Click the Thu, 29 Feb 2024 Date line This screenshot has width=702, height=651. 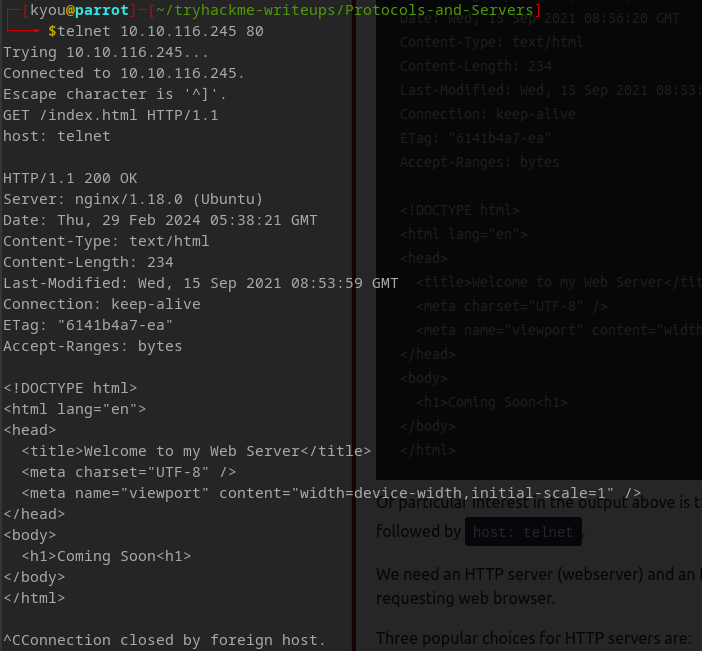pos(160,220)
